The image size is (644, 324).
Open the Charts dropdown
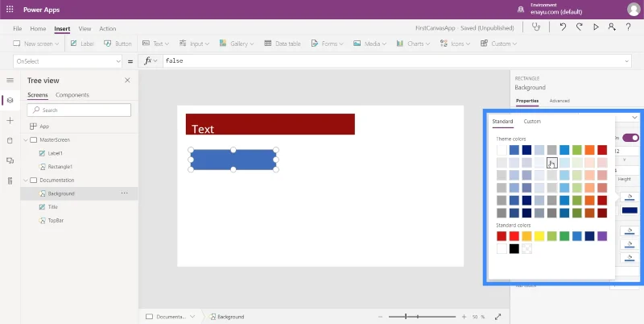coord(413,44)
